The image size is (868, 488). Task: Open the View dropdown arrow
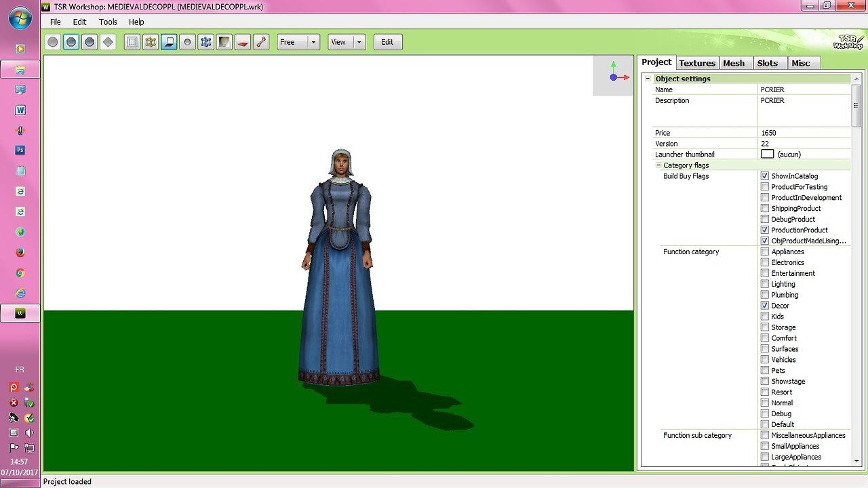tap(359, 42)
